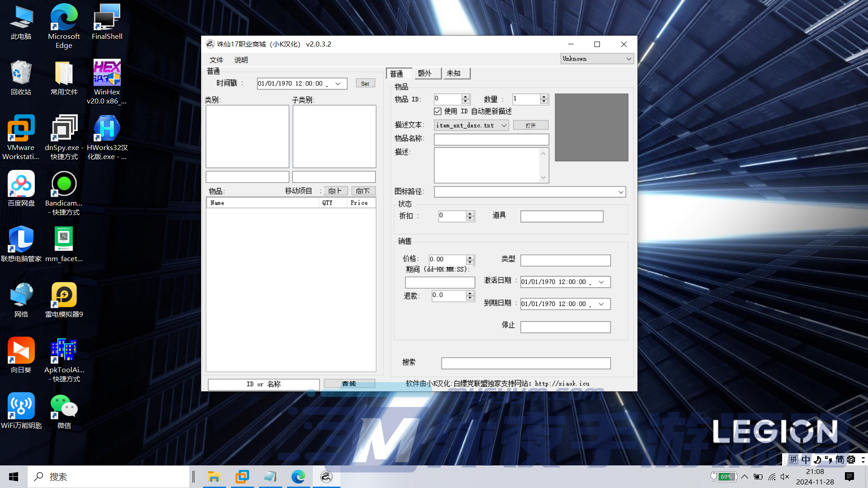868x488 pixels.
Task: Increase the 物品 ID spinner value
Action: click(466, 96)
